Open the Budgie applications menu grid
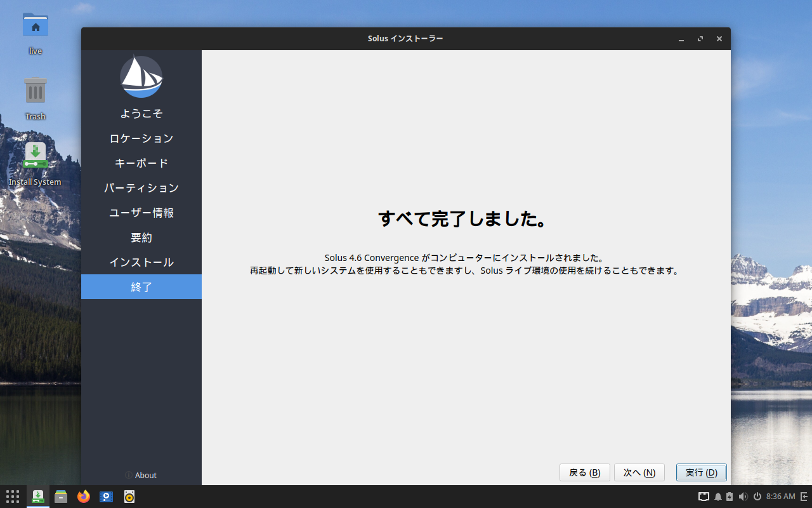The image size is (812, 508). (x=13, y=497)
